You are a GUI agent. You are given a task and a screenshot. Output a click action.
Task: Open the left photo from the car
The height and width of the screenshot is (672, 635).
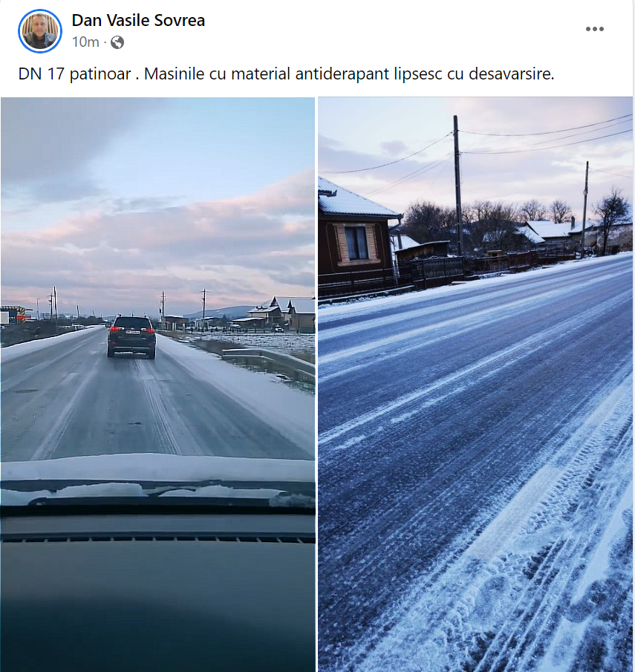click(157, 385)
